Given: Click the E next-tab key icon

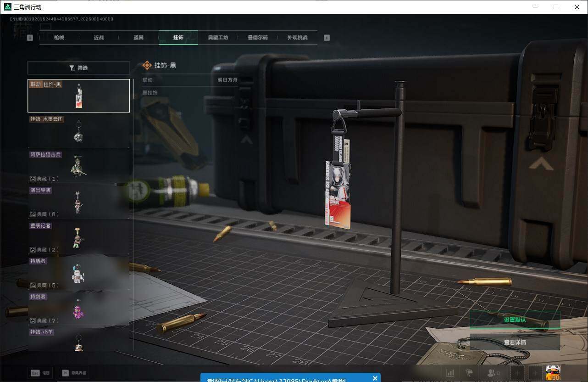Looking at the screenshot, I should click(327, 38).
